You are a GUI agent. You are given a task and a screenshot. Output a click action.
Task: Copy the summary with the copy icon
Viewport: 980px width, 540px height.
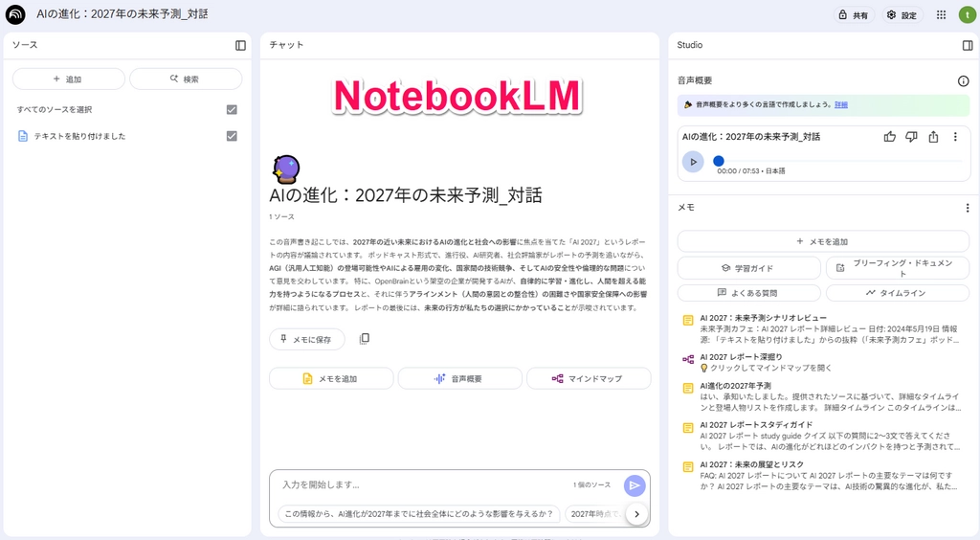pyautogui.click(x=364, y=339)
